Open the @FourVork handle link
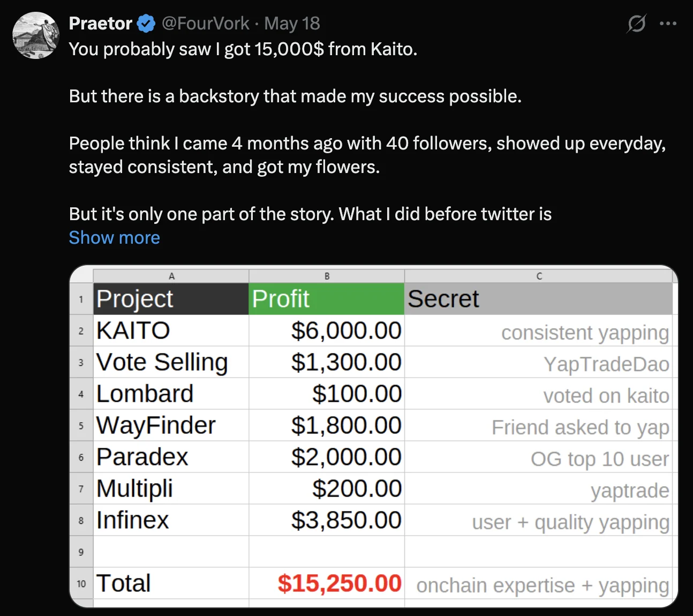Viewport: 693px width, 616px height. [205, 24]
